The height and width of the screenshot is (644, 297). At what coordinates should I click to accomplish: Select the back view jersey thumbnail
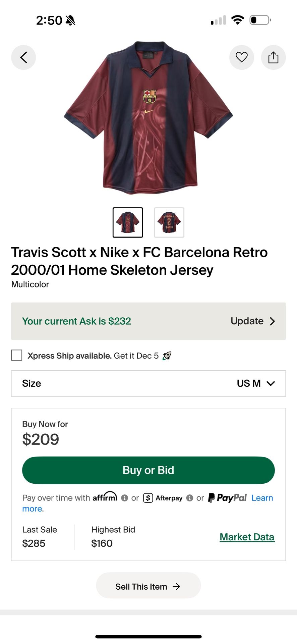169,222
